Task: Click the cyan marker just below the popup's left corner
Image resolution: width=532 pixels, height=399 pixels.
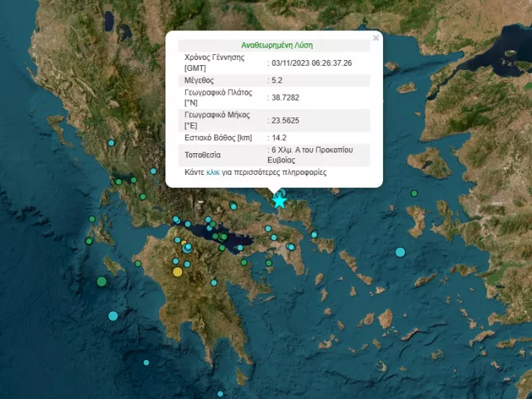Action: (x=153, y=171)
